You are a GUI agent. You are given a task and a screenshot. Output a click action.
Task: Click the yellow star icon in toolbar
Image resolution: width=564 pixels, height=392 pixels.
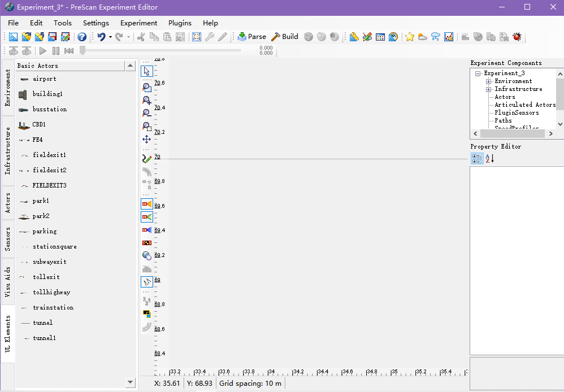click(409, 37)
